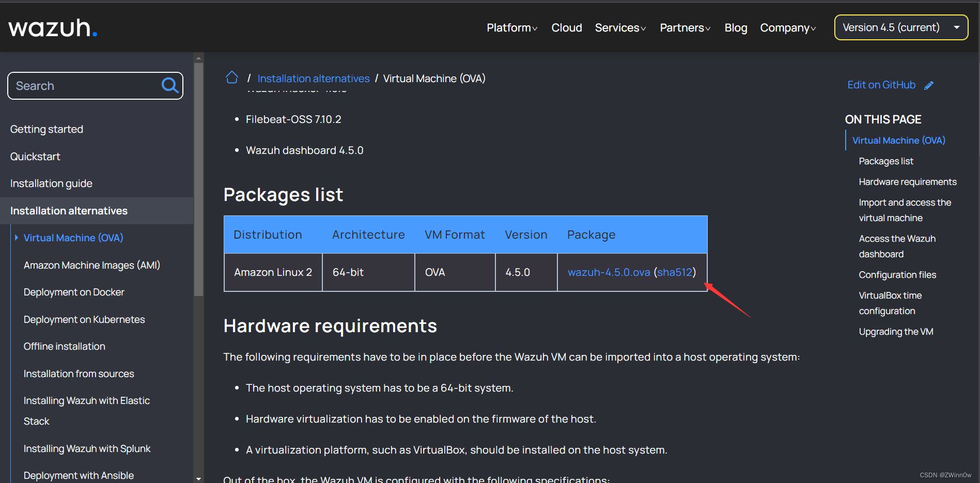Click Filebeat-OSS 7.10.2 list item

(293, 119)
